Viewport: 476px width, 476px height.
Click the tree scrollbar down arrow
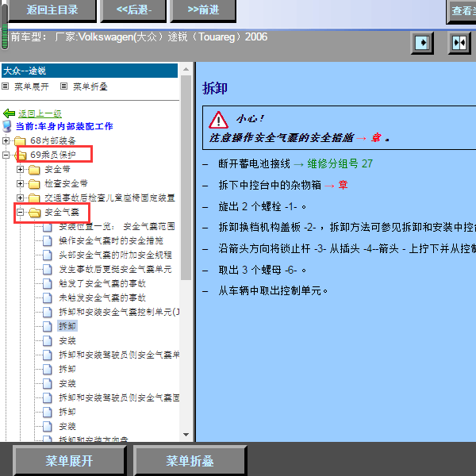pyautogui.click(x=186, y=435)
